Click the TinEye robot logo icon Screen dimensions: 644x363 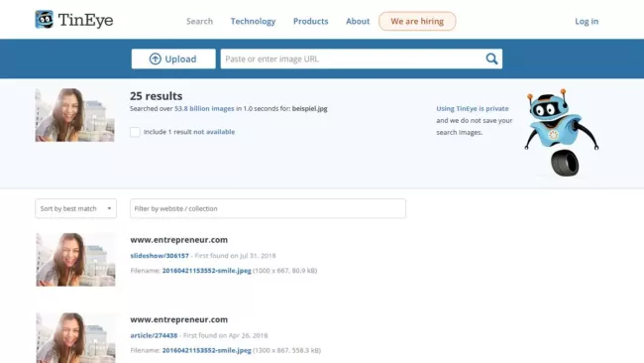(44, 19)
